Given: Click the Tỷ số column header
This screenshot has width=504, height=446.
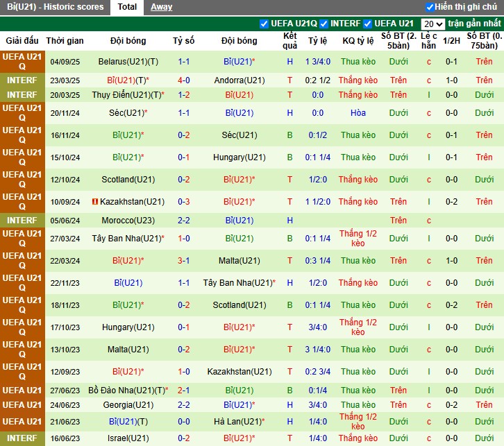Looking at the screenshot, I should (184, 41).
